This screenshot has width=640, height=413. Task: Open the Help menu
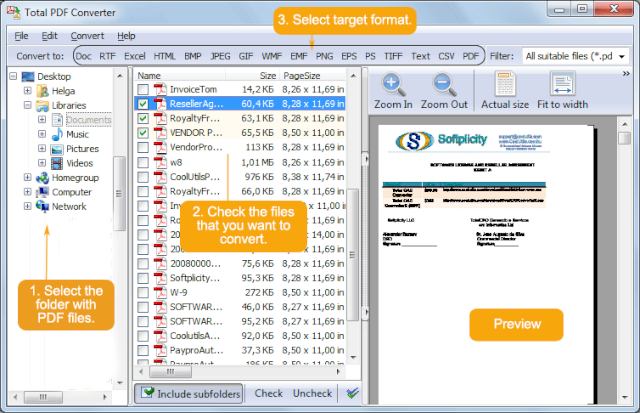[126, 36]
